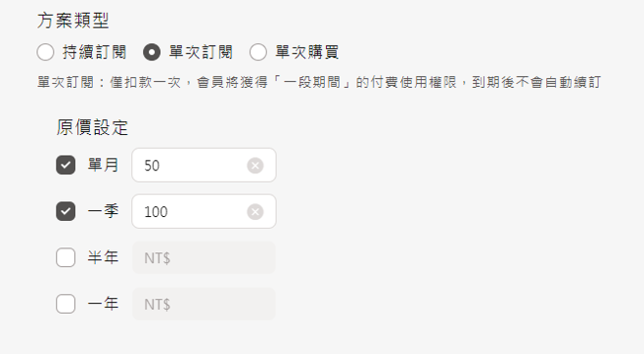
Task: Focus the 一季 price field showing 100
Action: tap(204, 211)
